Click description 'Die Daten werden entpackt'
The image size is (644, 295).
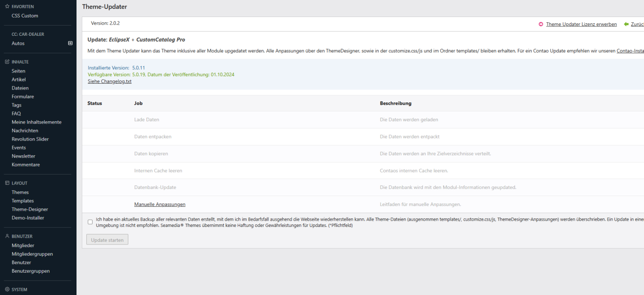click(x=410, y=137)
